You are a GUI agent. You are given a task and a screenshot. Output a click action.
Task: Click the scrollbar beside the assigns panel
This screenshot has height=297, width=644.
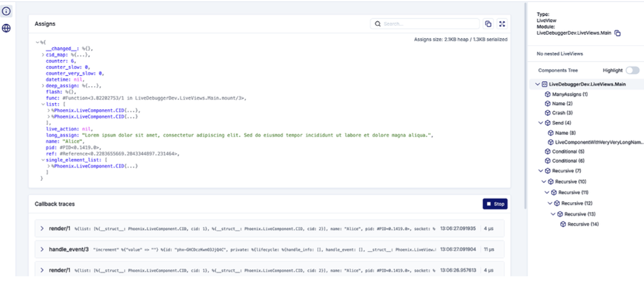525,106
